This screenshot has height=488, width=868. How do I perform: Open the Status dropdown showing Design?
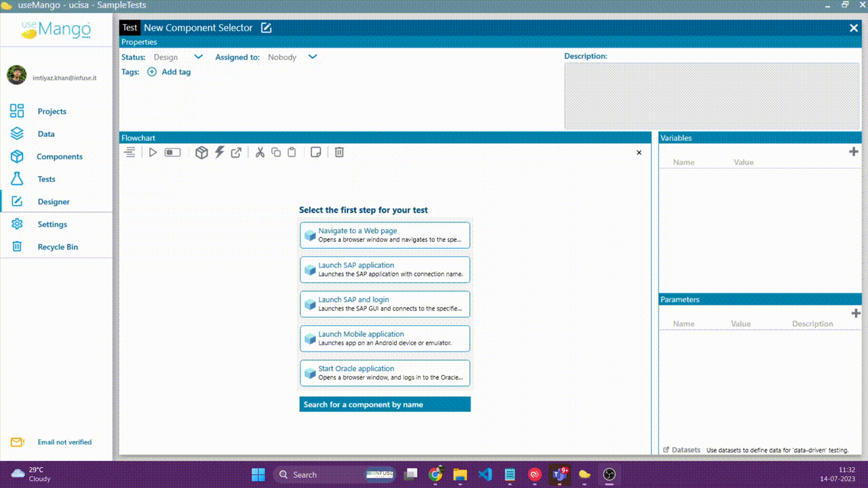pyautogui.click(x=178, y=58)
